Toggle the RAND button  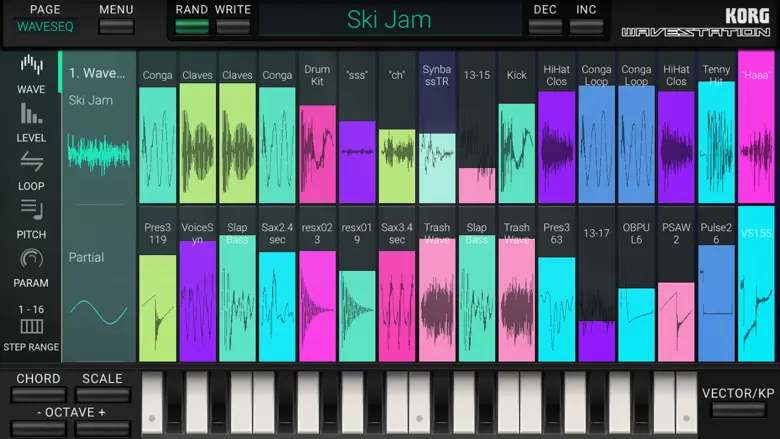(x=192, y=27)
